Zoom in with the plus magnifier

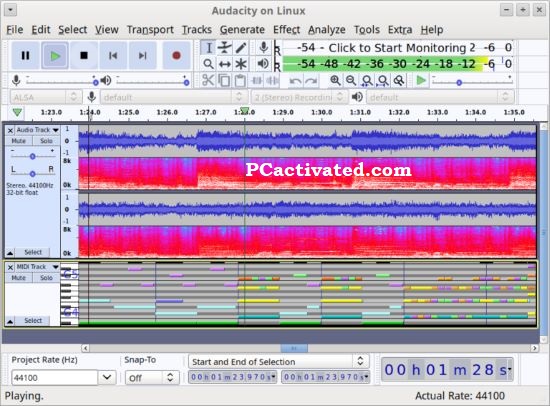(335, 81)
